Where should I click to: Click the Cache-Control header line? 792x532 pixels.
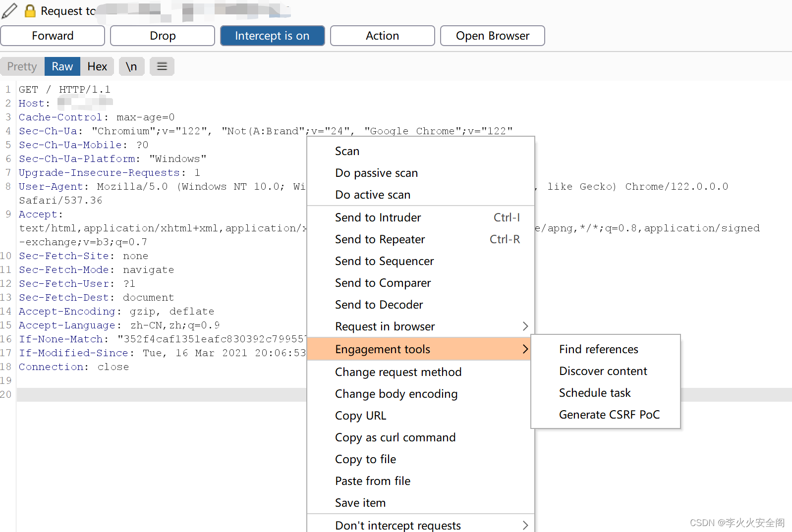(97, 117)
